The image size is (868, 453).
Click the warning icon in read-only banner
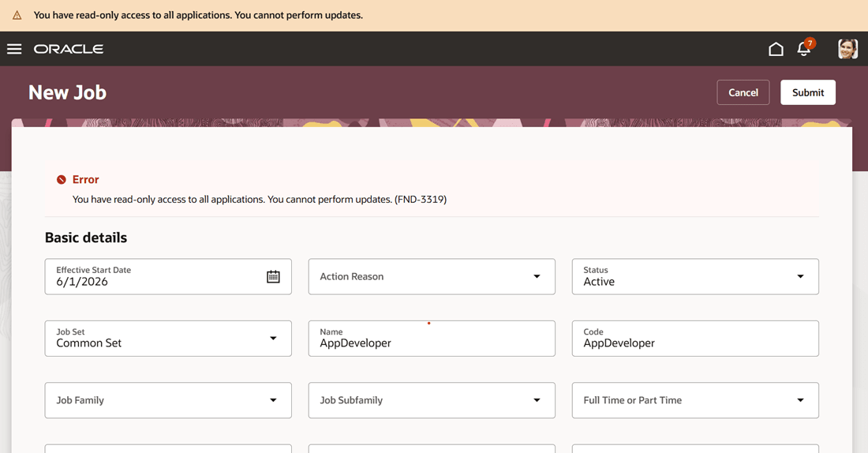point(17,16)
